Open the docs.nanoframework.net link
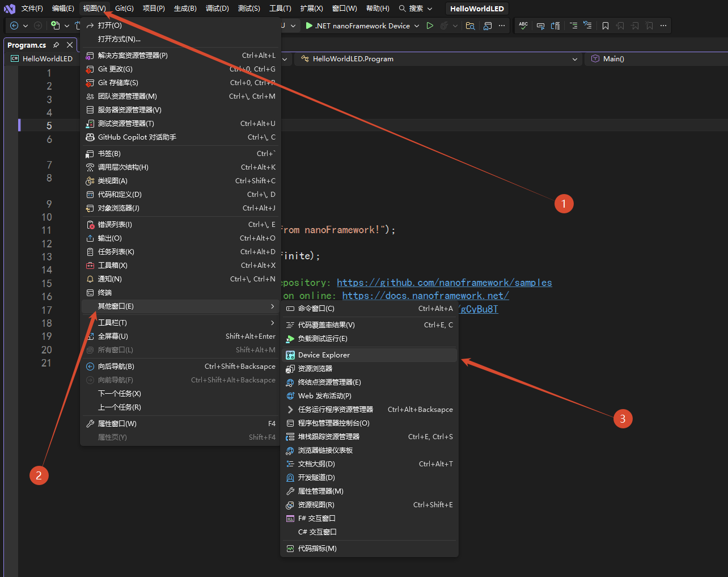 pyautogui.click(x=426, y=296)
